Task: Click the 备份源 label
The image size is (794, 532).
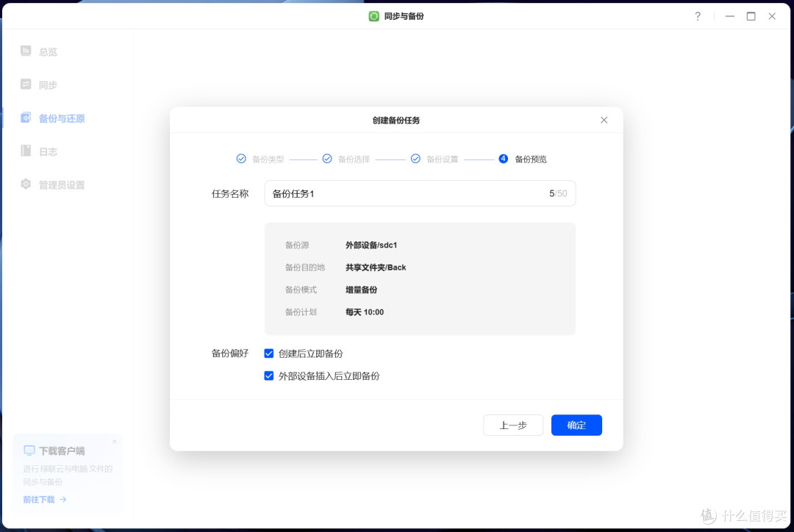Action: pyautogui.click(x=297, y=245)
